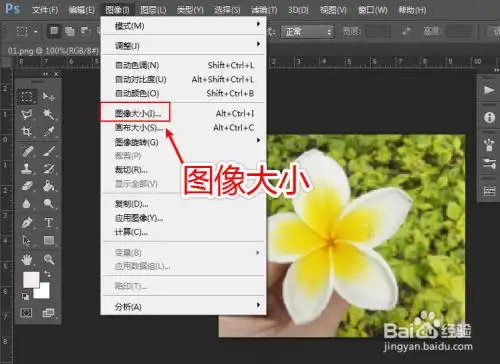Select the Clone Stamp tool
This screenshot has height=364, width=500.
(27, 168)
